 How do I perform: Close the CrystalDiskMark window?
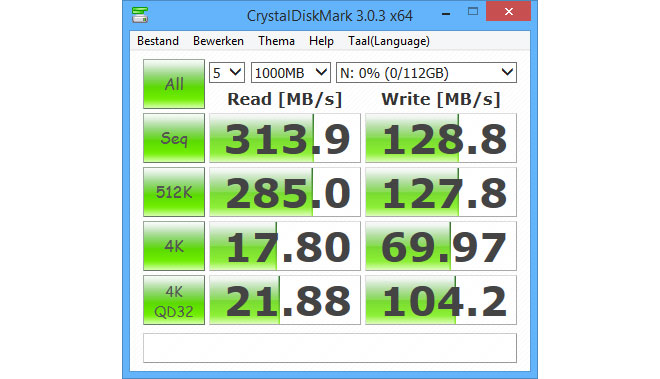click(x=508, y=11)
